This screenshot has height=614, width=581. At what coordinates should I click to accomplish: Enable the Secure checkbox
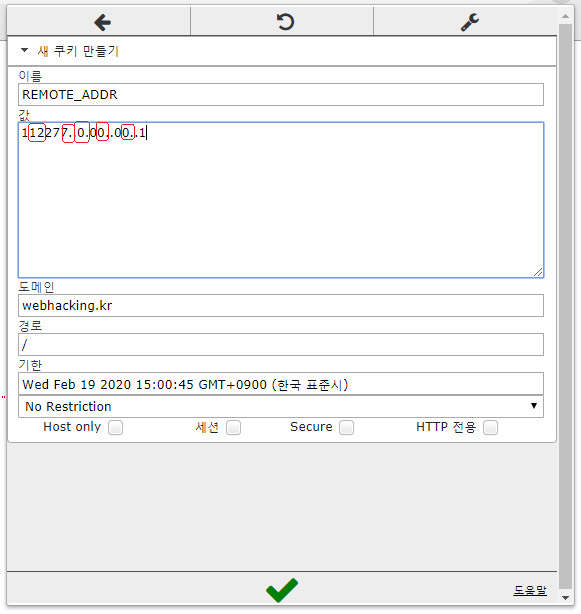click(346, 427)
